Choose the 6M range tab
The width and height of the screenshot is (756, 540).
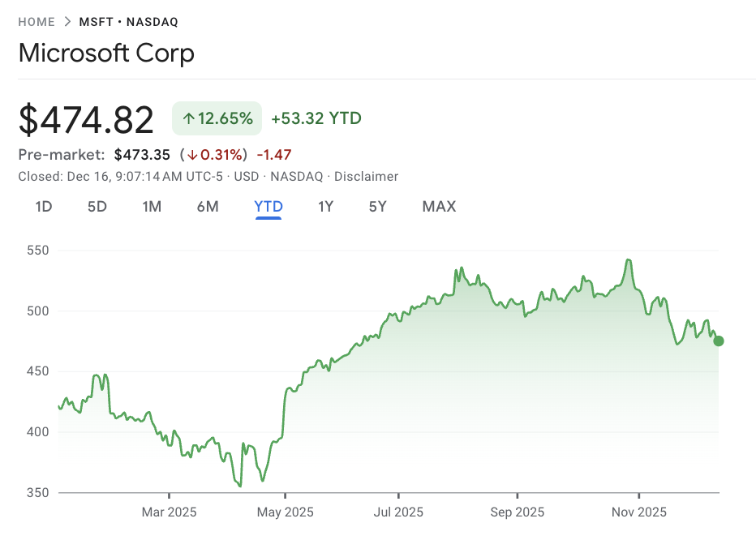[x=208, y=207]
